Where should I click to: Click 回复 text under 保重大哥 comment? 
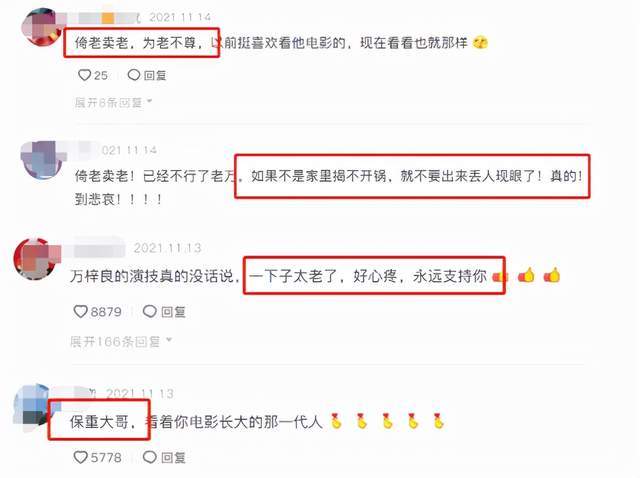click(173, 457)
